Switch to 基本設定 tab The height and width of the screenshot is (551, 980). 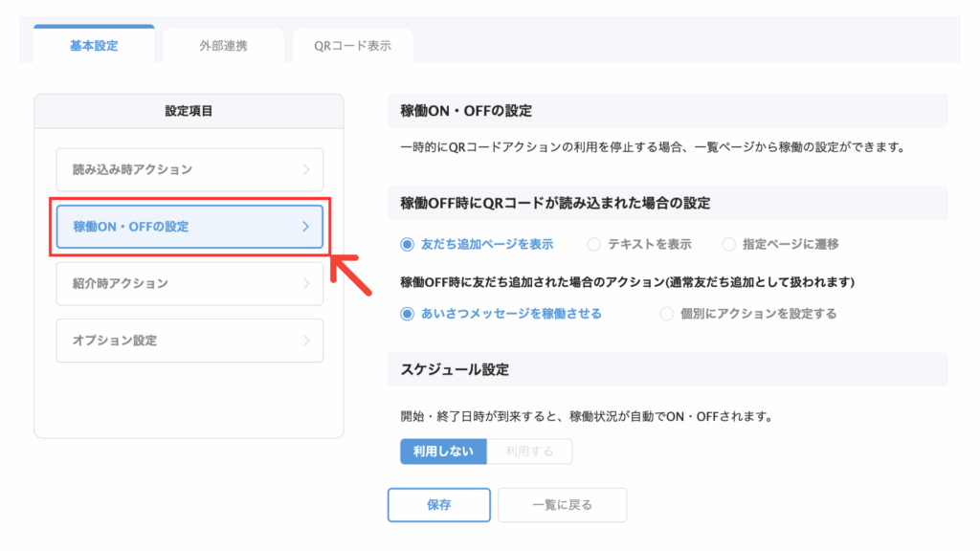[x=94, y=45]
